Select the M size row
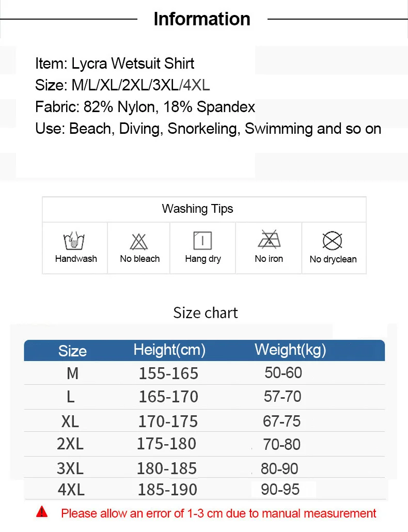Viewport: 408px width, 532px height. [x=205, y=373]
